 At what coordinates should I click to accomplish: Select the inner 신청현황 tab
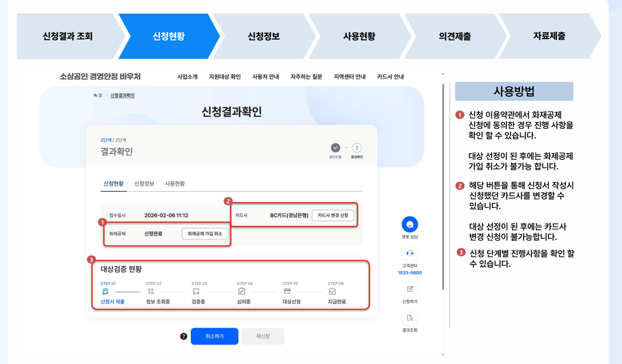point(114,184)
